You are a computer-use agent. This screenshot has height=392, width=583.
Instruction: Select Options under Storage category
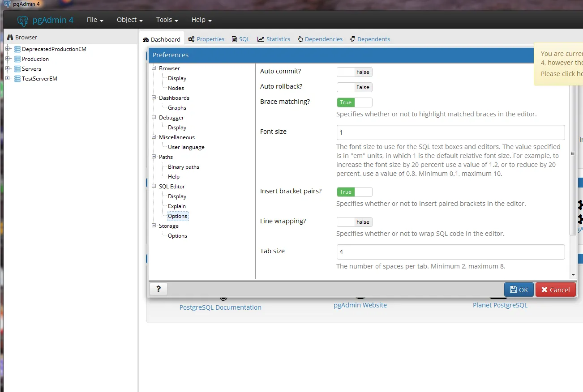178,236
